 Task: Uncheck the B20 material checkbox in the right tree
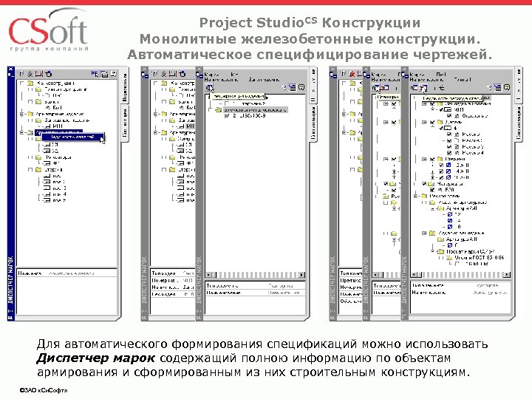[x=432, y=190]
